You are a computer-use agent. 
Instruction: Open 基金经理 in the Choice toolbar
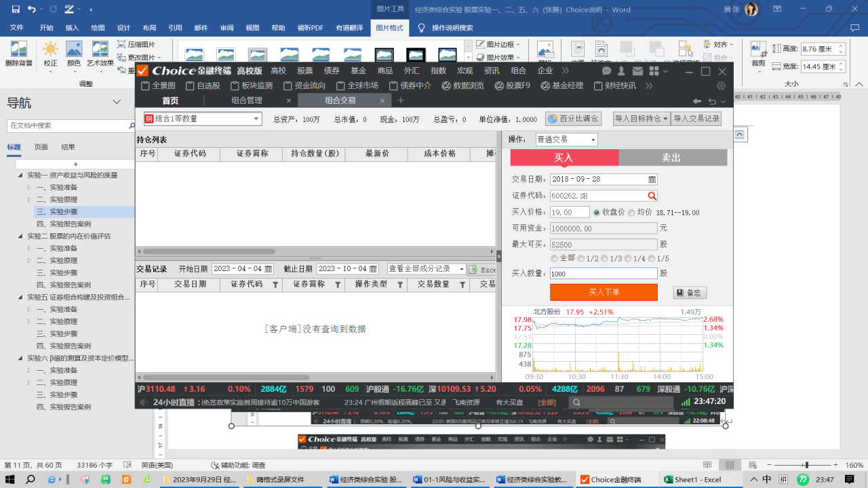(x=561, y=86)
